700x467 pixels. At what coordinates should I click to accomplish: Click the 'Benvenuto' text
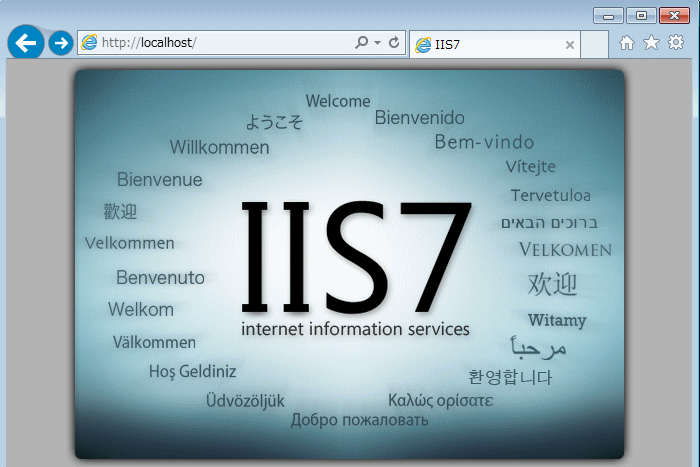(x=161, y=278)
